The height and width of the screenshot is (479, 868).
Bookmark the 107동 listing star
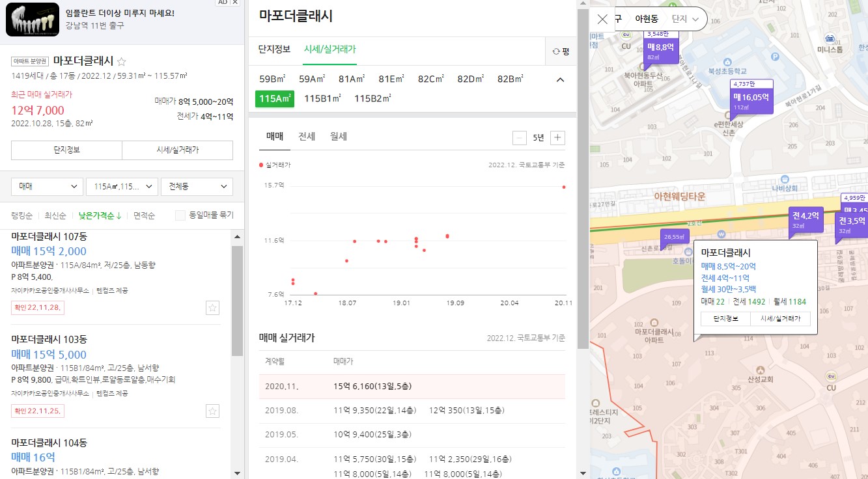pyautogui.click(x=212, y=308)
